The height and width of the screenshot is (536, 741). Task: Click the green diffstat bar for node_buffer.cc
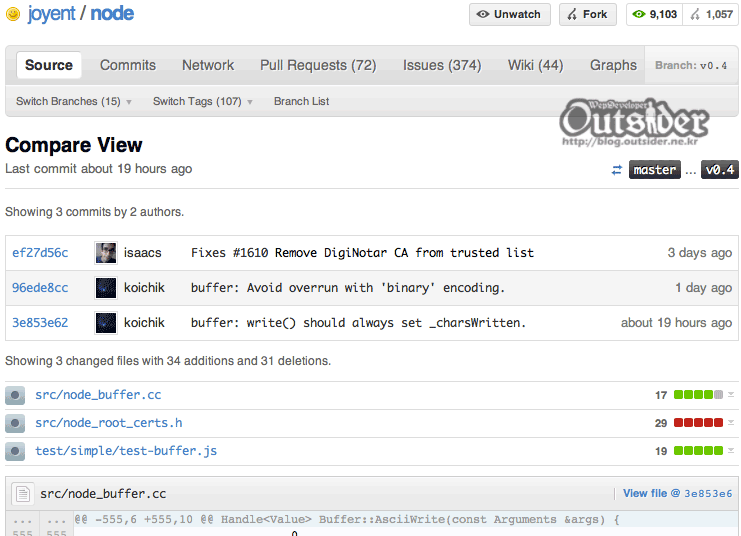698,395
